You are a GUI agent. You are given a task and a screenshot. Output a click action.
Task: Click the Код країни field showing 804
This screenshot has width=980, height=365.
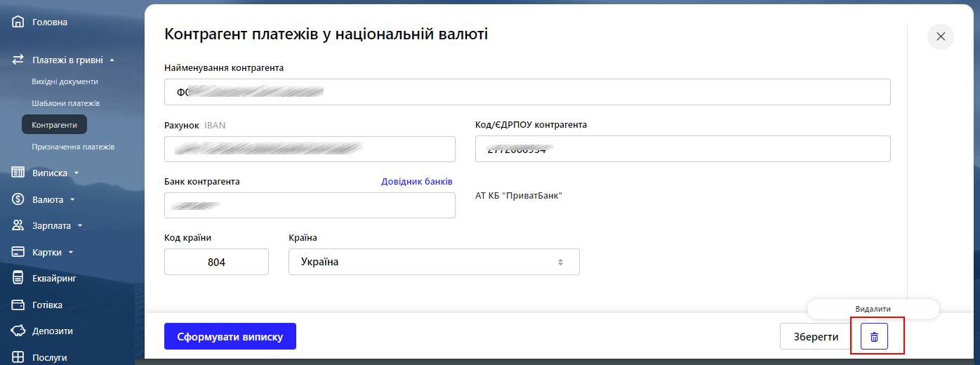tap(216, 262)
